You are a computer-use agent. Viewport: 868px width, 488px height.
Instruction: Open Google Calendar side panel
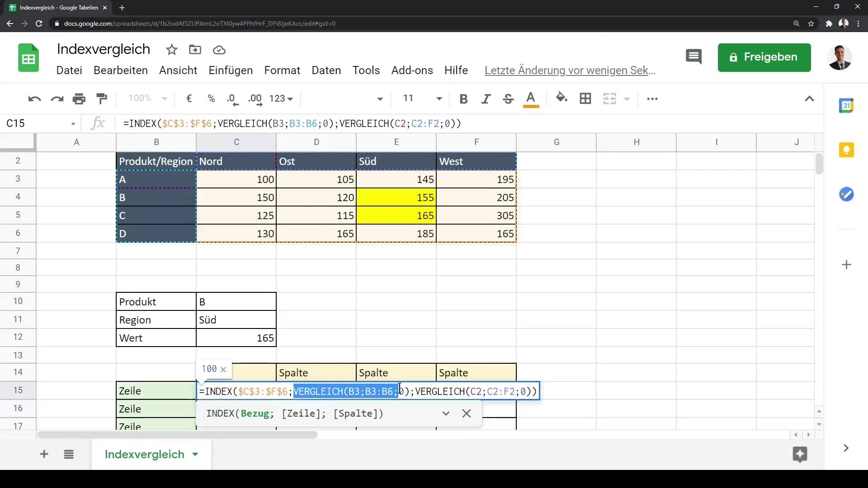(846, 106)
